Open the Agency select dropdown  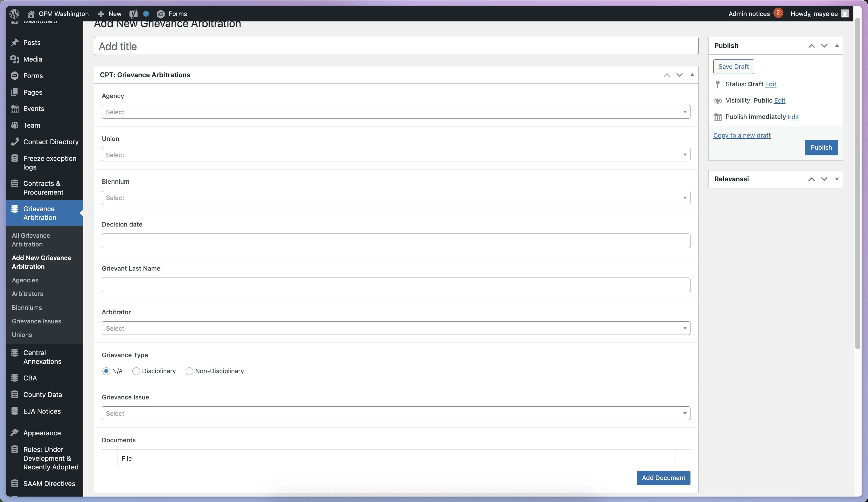pos(395,112)
